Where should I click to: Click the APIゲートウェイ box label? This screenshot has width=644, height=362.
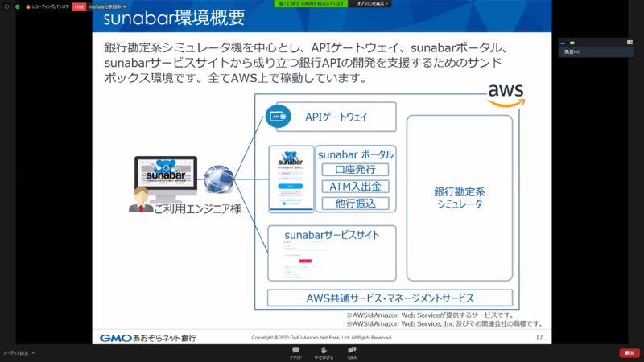(336, 117)
